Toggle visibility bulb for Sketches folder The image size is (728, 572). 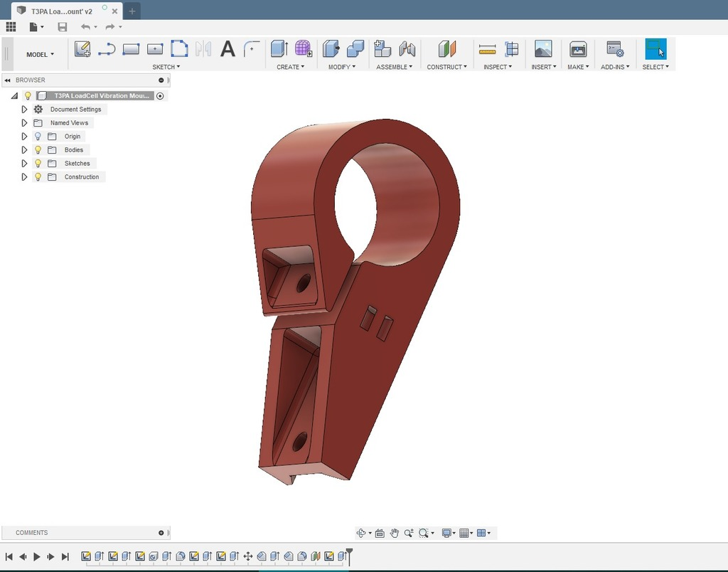coord(38,164)
